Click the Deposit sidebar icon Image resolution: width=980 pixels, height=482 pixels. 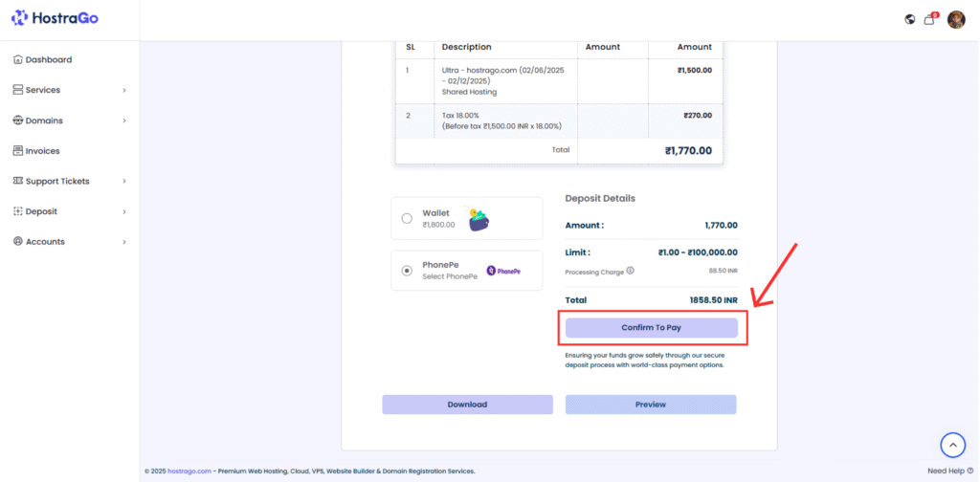pos(18,211)
